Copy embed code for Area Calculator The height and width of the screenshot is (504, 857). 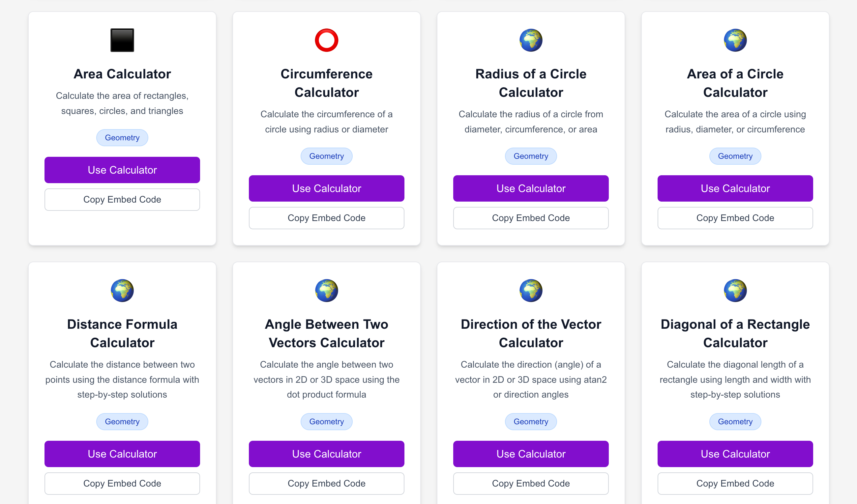click(122, 200)
